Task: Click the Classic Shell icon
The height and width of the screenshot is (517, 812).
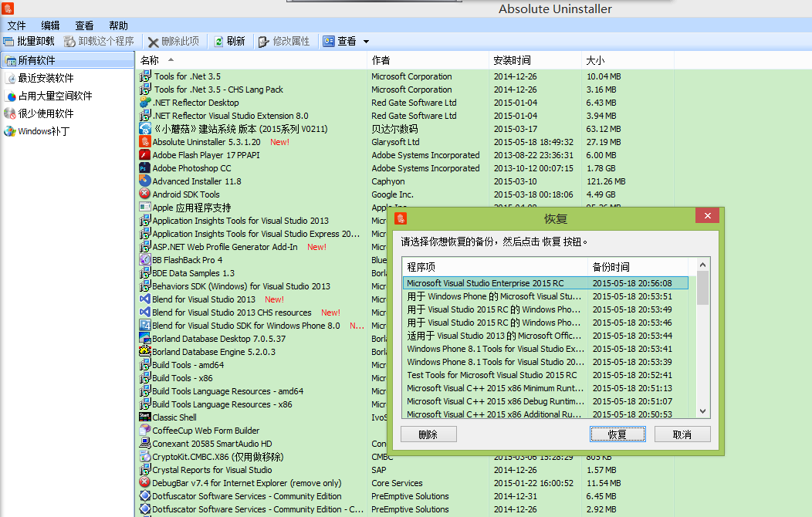Action: point(145,417)
